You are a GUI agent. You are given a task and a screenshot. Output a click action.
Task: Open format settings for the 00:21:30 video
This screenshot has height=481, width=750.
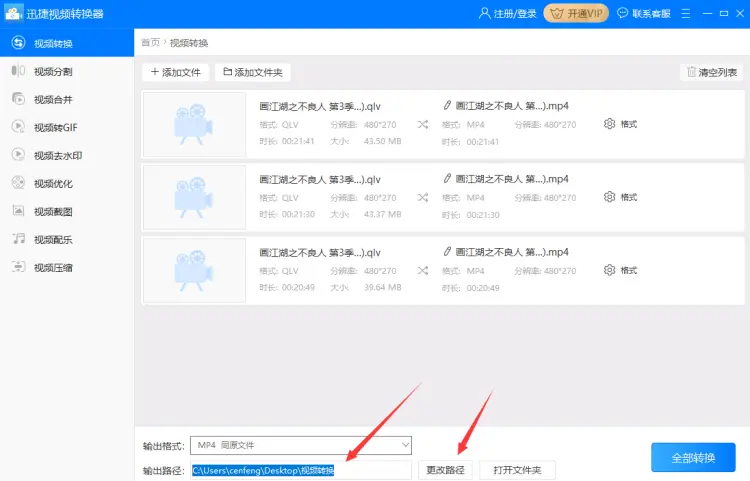point(620,197)
